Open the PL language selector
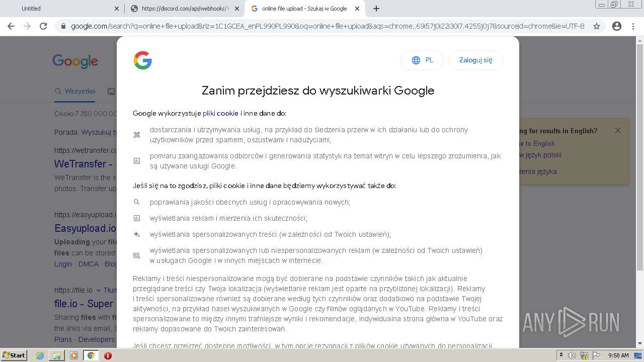 coord(422,60)
